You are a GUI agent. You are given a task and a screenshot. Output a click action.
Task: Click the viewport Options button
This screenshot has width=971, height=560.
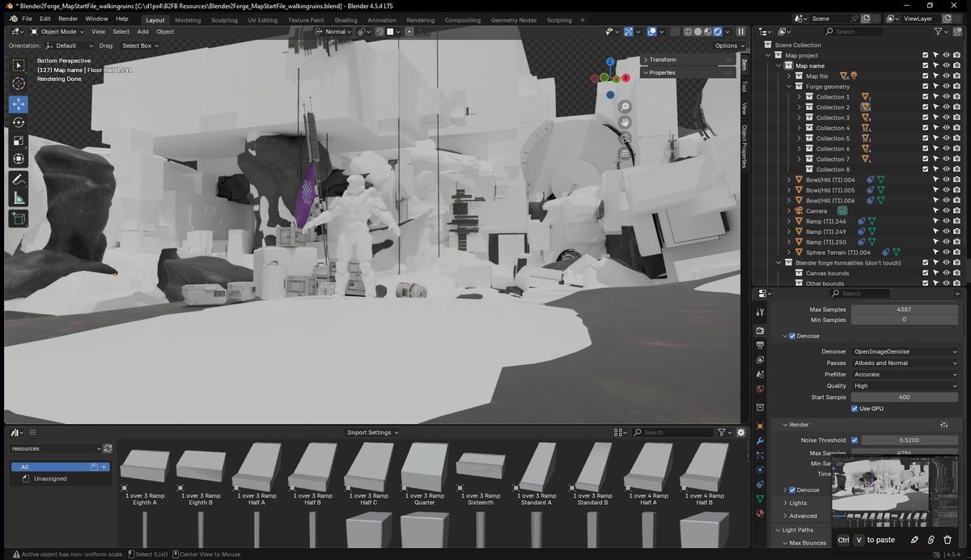(729, 45)
